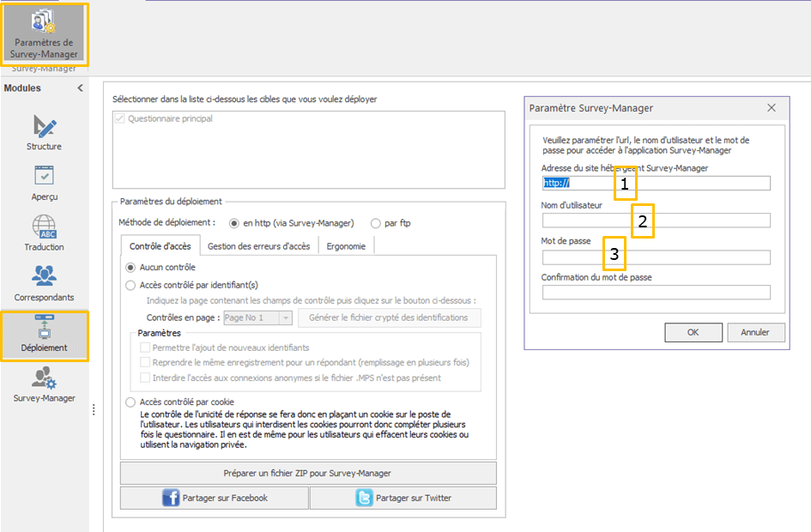Click the 'Paramètres du déploiement' group label
811x532 pixels.
point(171,201)
